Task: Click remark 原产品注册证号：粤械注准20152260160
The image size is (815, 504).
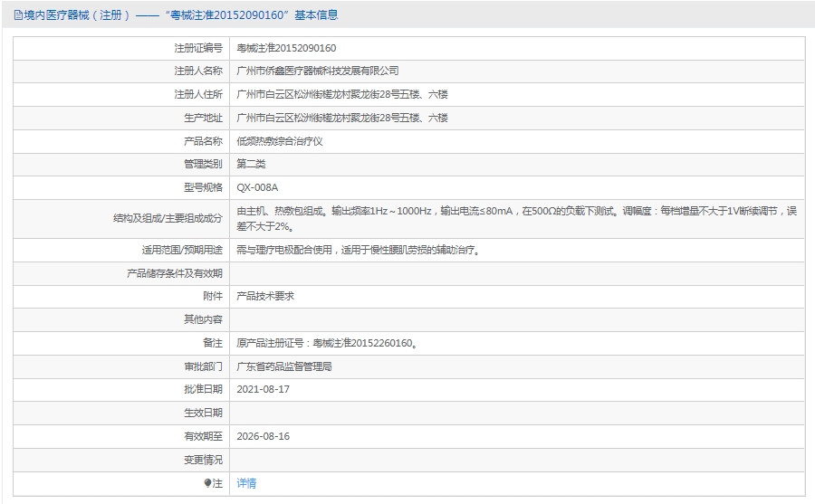Action: pos(327,343)
